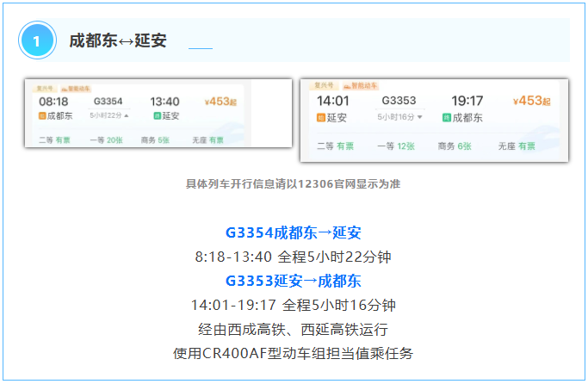Expand the 5小时16分 duration dropdown

pyautogui.click(x=419, y=116)
